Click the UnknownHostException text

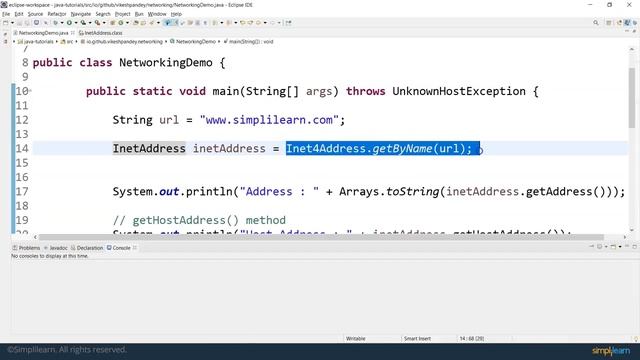459,91
